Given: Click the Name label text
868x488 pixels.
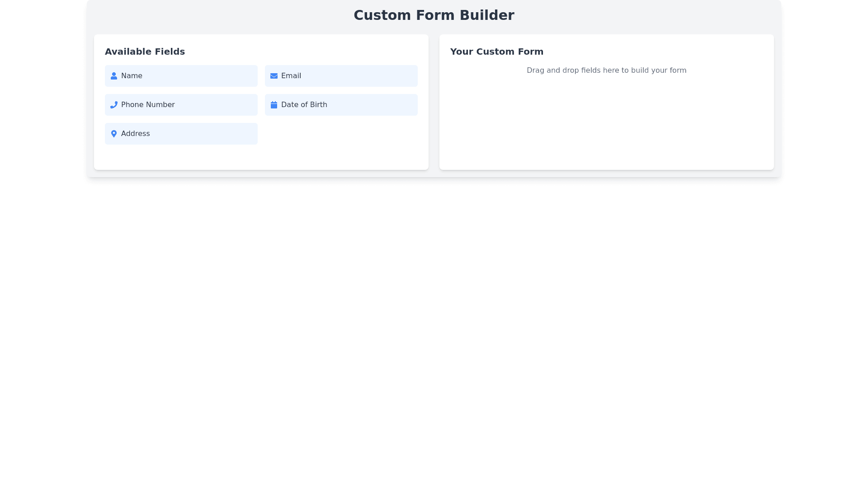Looking at the screenshot, I should coord(132,76).
